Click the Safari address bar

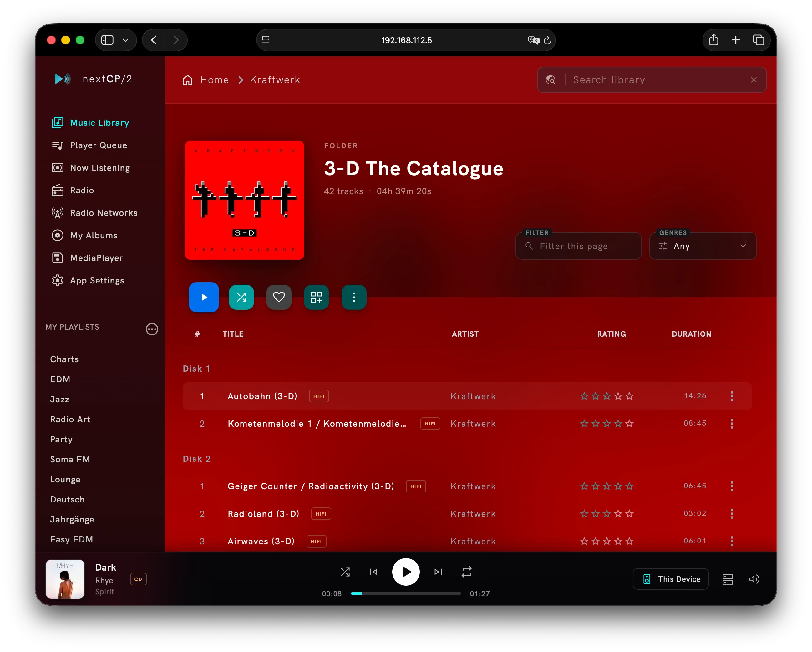click(x=406, y=40)
